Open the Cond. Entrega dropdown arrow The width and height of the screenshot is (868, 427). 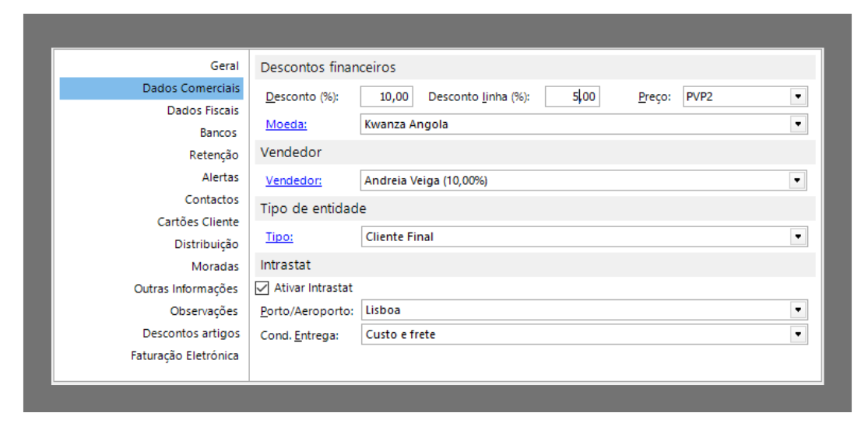[x=797, y=334]
